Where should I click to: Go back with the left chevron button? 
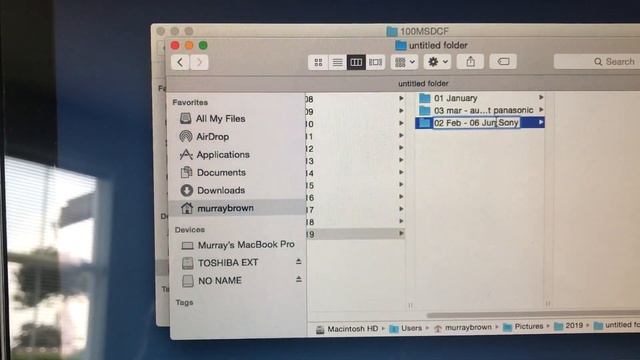click(x=180, y=62)
